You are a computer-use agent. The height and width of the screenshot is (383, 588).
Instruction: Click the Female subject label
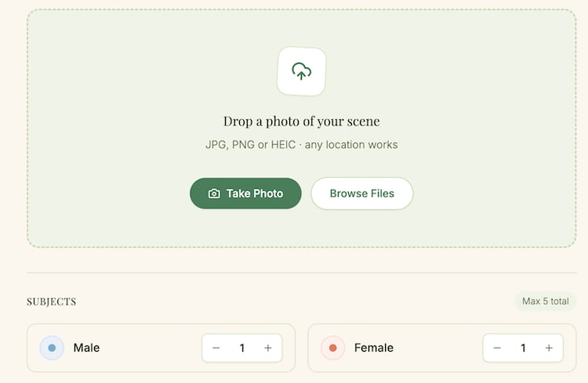tap(374, 348)
